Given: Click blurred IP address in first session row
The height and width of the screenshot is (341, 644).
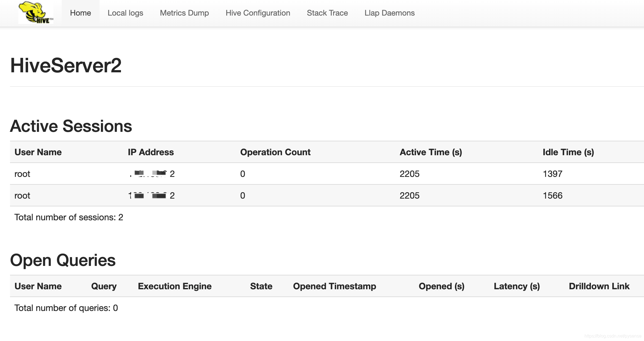Looking at the screenshot, I should (152, 174).
